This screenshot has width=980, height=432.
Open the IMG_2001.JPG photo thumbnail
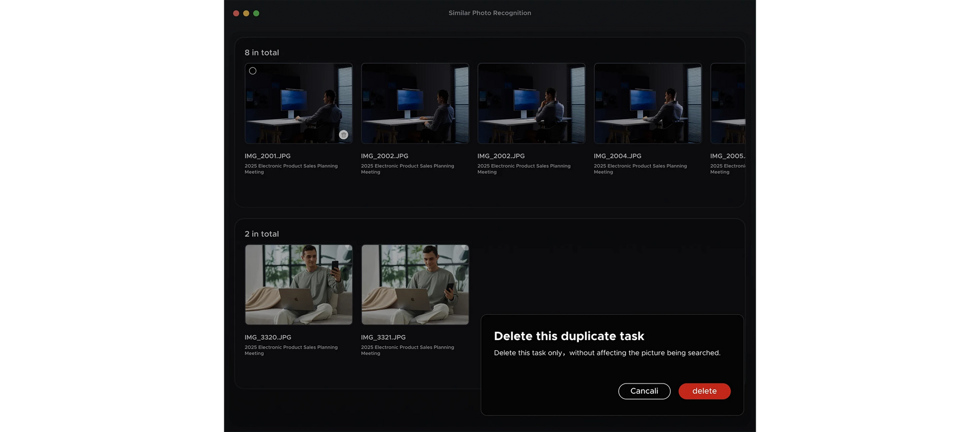[x=299, y=103]
